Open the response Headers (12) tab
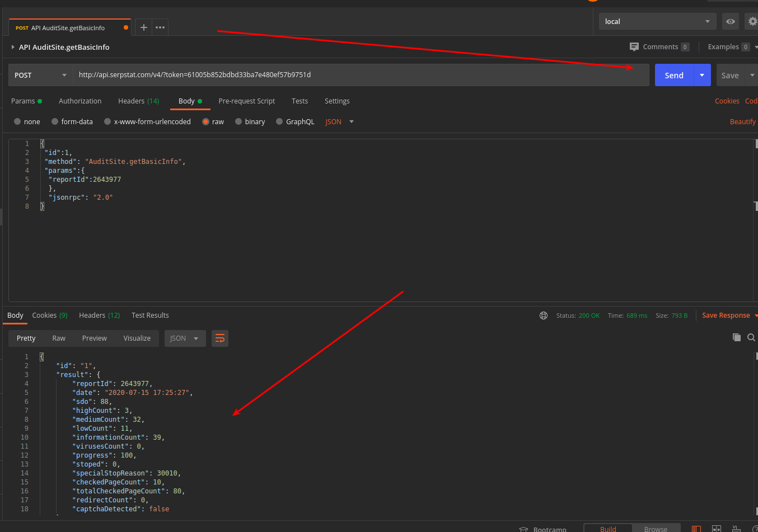 [100, 316]
